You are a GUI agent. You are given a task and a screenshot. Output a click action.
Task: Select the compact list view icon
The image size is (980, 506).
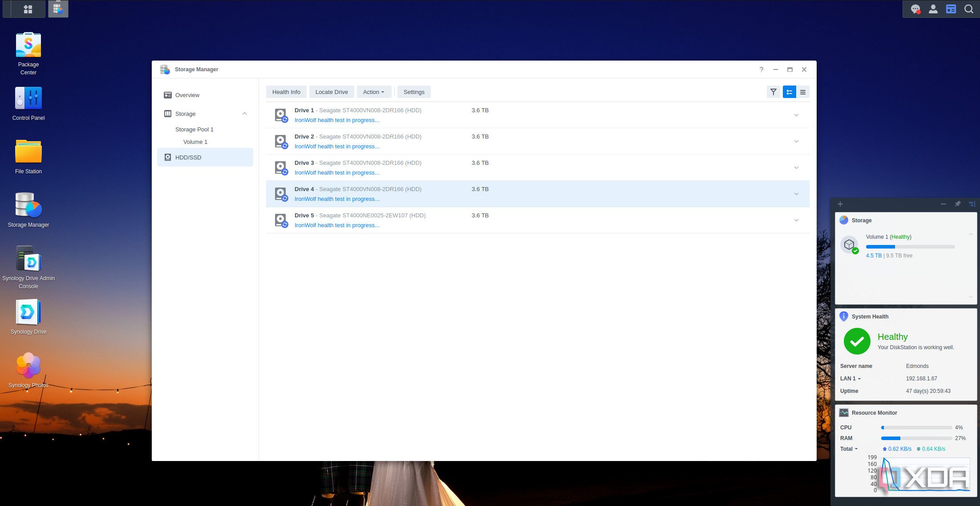[803, 92]
